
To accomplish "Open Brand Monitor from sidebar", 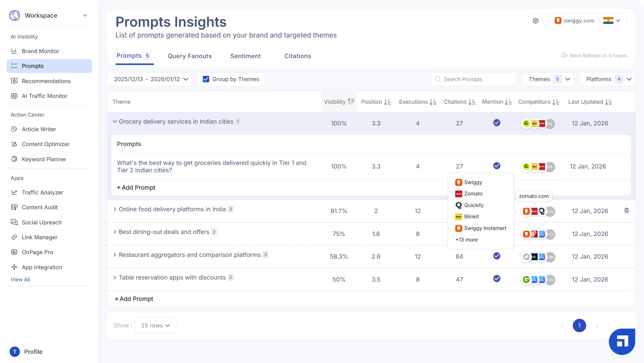I will click(40, 51).
